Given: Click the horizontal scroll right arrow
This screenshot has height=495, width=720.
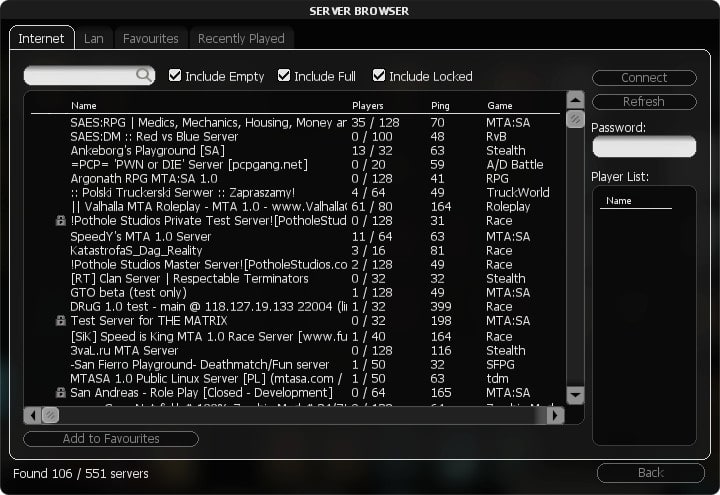Looking at the screenshot, I should tap(555, 415).
